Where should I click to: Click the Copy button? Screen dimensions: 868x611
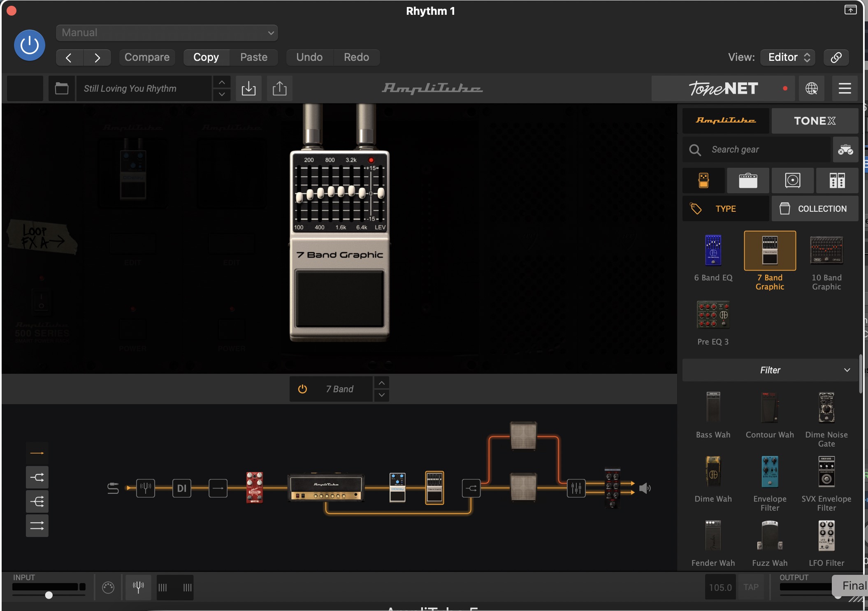pyautogui.click(x=206, y=58)
